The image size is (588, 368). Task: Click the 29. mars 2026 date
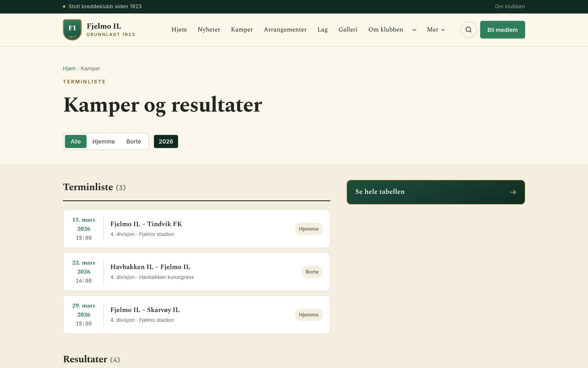83,310
